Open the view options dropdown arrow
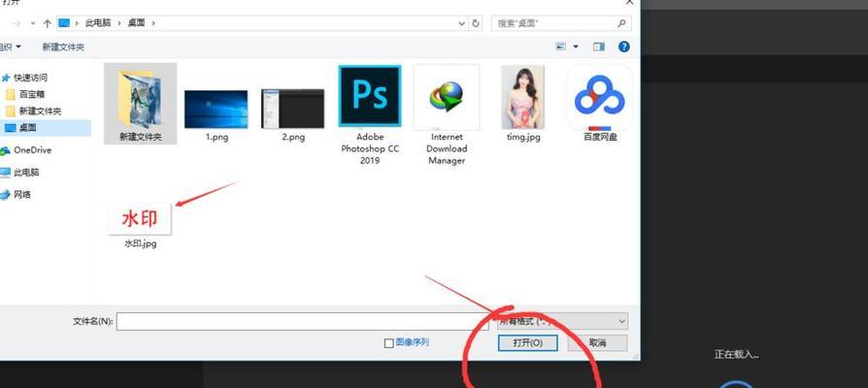Screen dimensions: 868x388 click(x=576, y=47)
